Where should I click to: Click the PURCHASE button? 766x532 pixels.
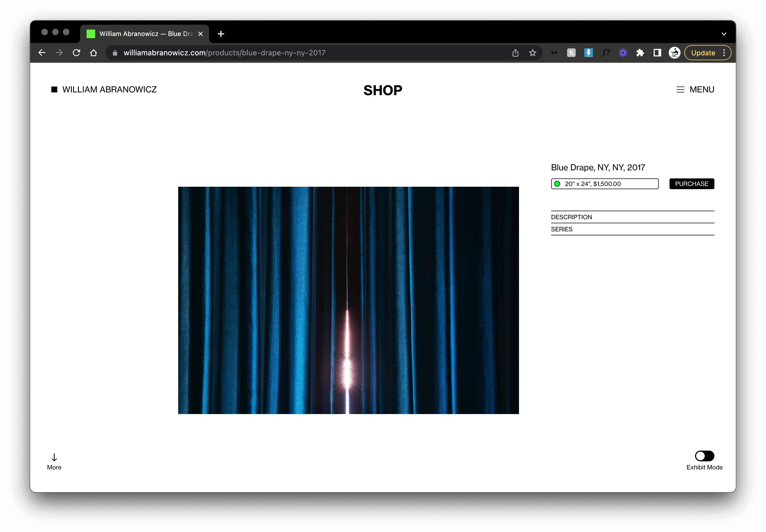[691, 184]
